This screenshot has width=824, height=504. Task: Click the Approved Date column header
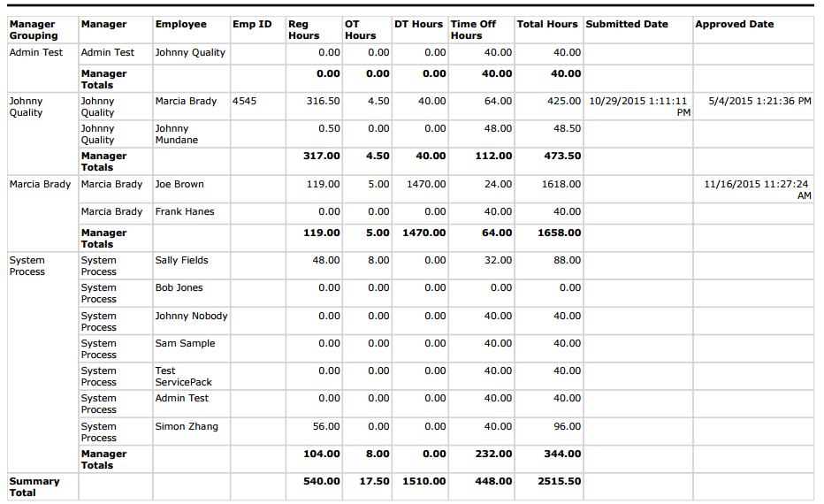pos(734,25)
